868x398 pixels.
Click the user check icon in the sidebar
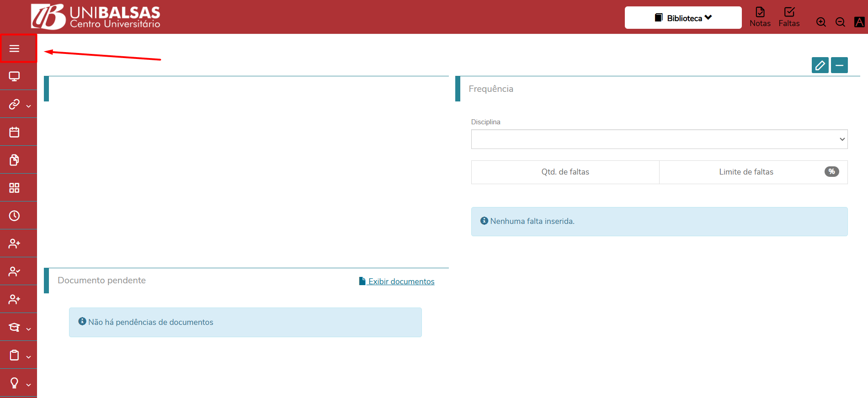coord(14,271)
